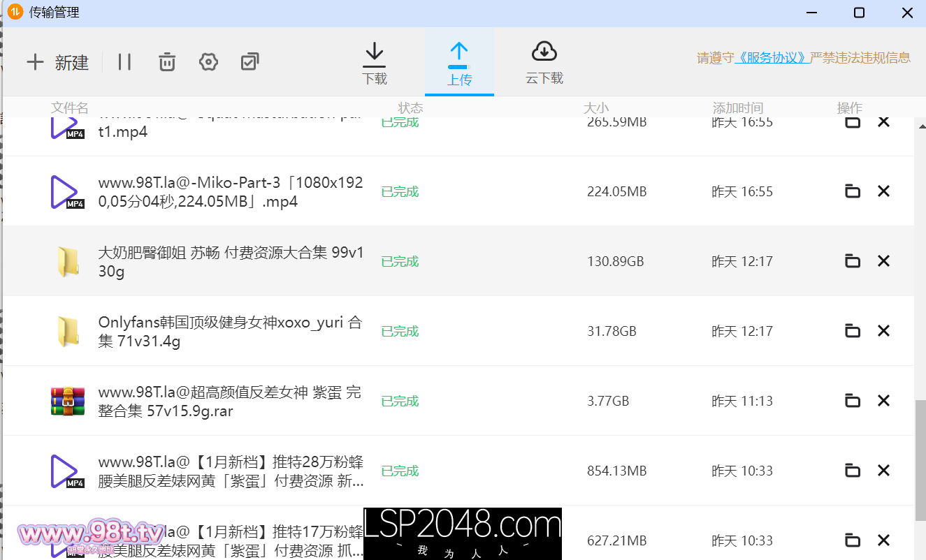Select the file name containing xoxo_yuri

pos(231,332)
